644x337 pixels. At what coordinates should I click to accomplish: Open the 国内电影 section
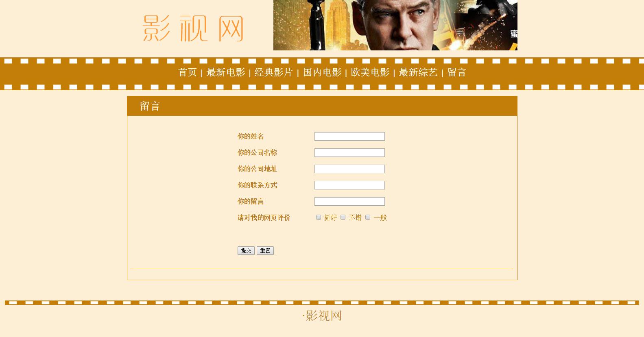[322, 72]
